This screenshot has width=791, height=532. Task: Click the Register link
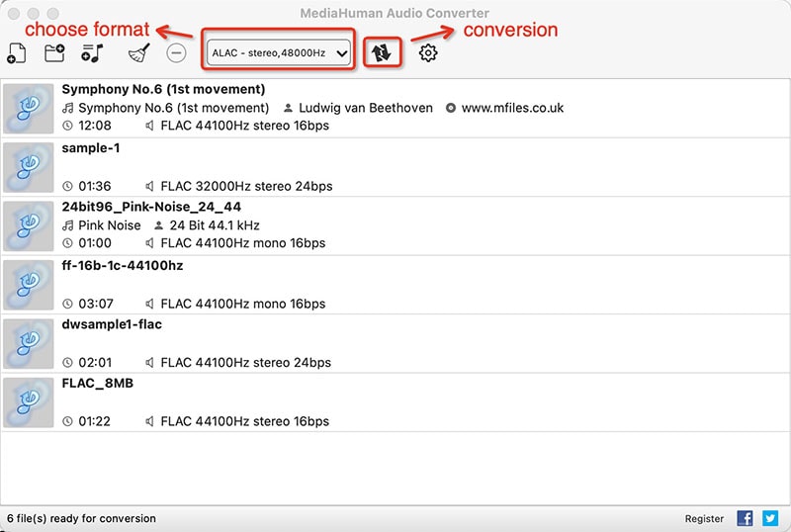click(x=704, y=518)
